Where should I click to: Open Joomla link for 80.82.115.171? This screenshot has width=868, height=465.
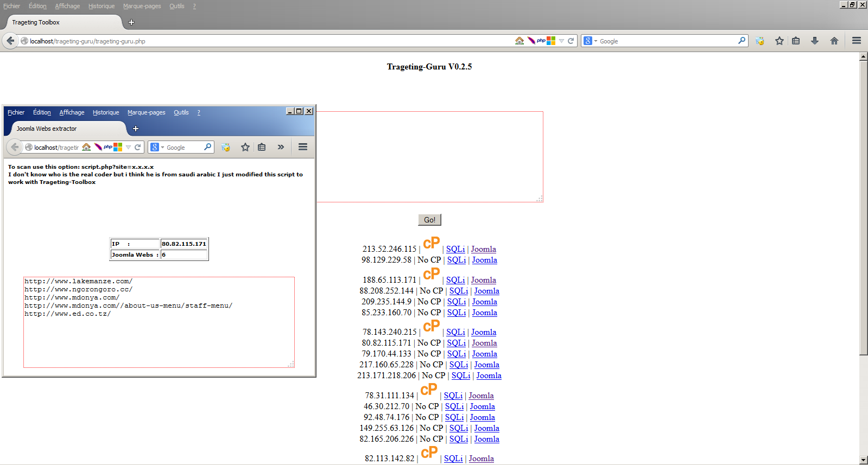click(484, 343)
